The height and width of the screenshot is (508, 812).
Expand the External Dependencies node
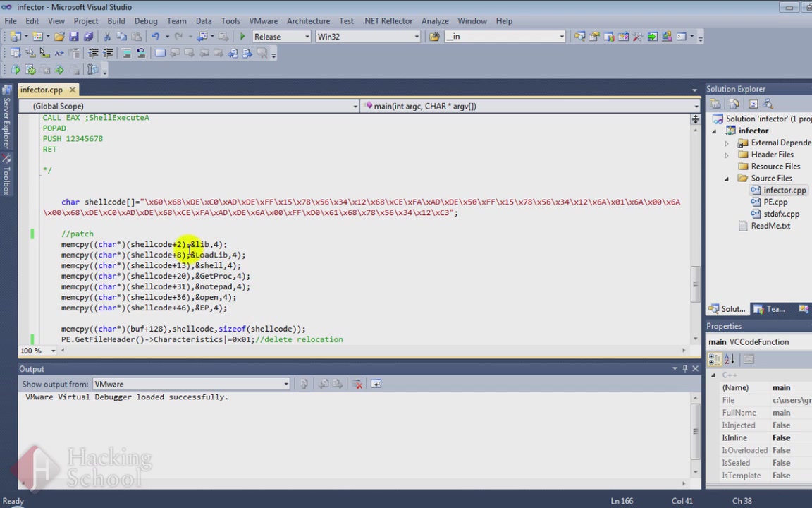click(727, 143)
